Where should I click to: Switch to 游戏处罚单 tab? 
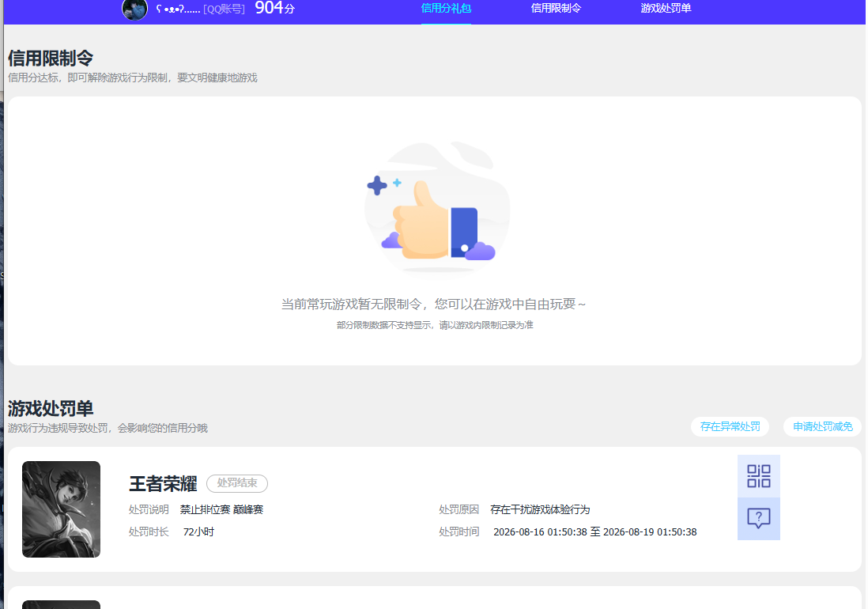click(666, 8)
